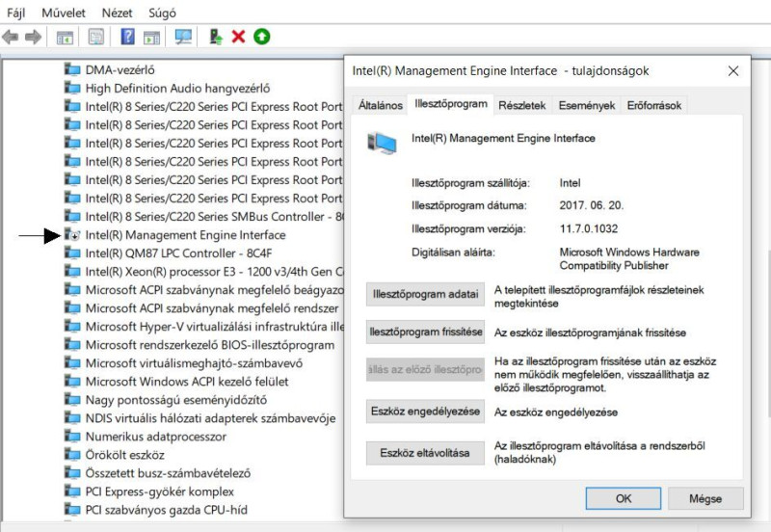The width and height of the screenshot is (771, 532).
Task: Open the Események tab
Action: tap(587, 105)
